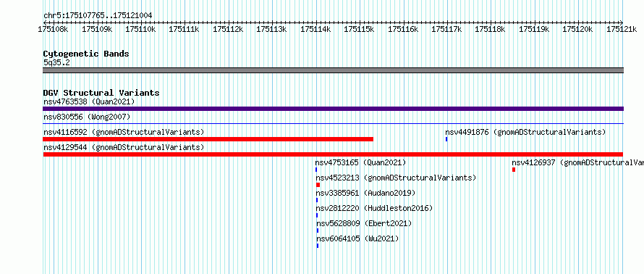
Task: Click the 175109k ruler tick label
Action: (x=97, y=29)
